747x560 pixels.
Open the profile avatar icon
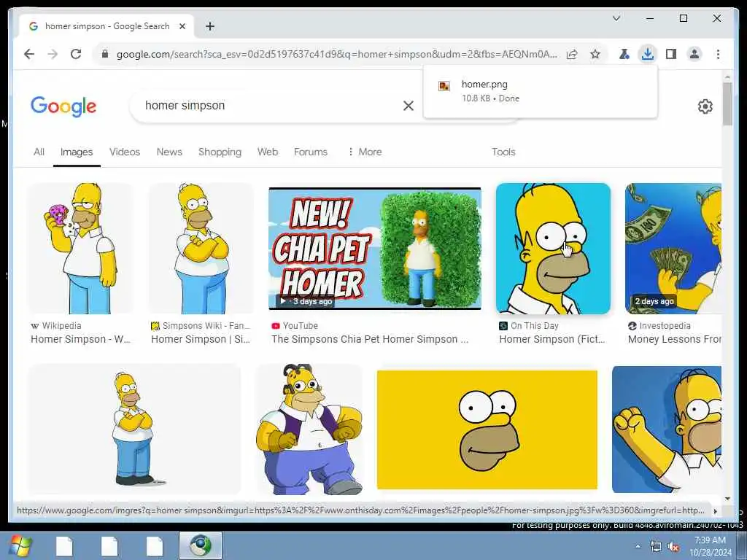(694, 54)
